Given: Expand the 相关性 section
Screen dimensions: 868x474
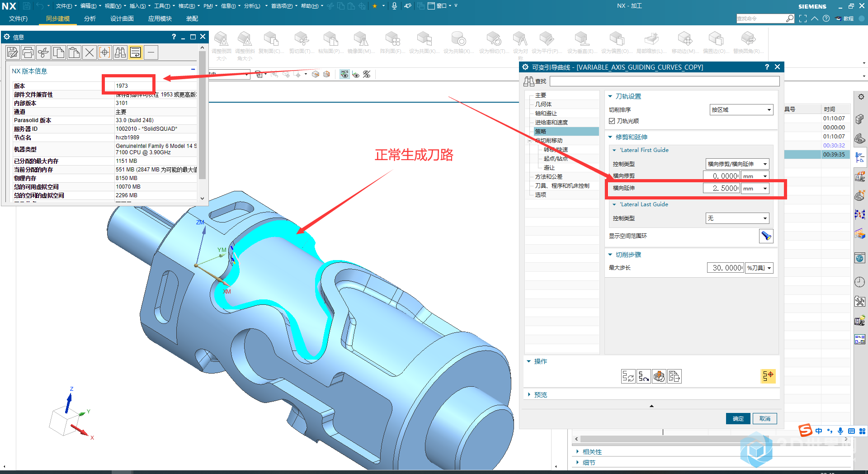Looking at the screenshot, I should 577,451.
